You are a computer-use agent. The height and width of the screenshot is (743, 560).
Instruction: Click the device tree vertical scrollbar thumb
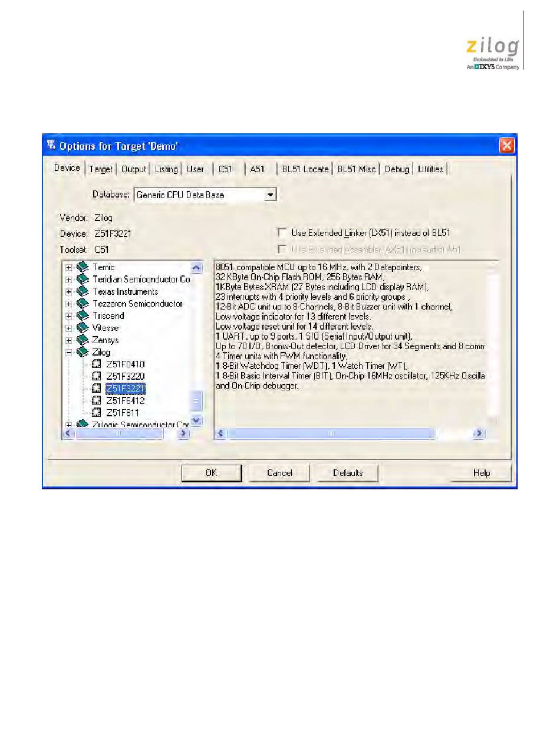point(196,402)
